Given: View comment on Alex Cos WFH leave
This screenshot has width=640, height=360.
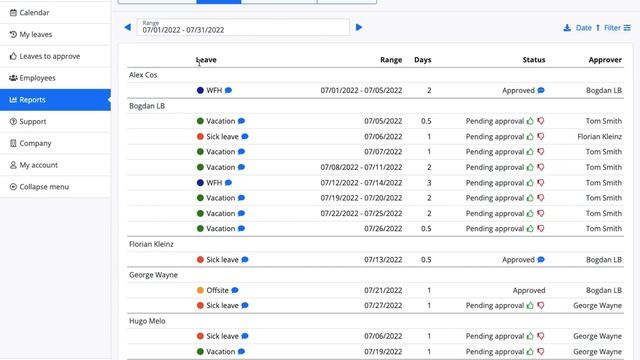Looking at the screenshot, I should pyautogui.click(x=229, y=90).
